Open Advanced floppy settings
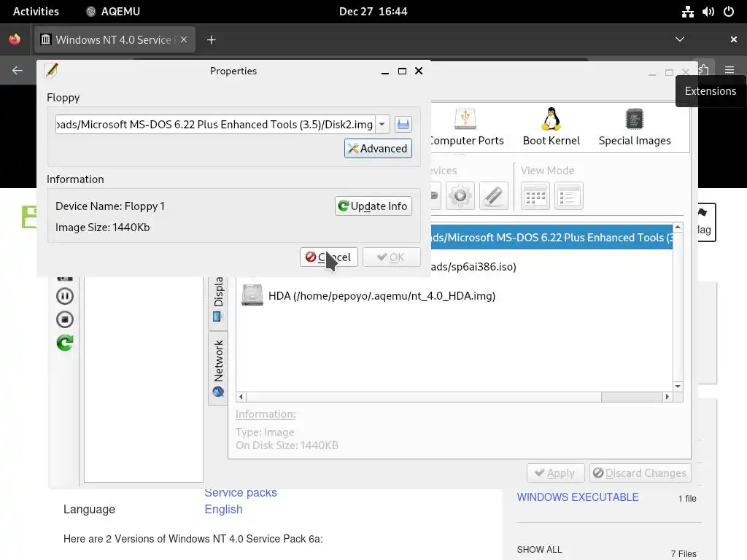 (378, 149)
